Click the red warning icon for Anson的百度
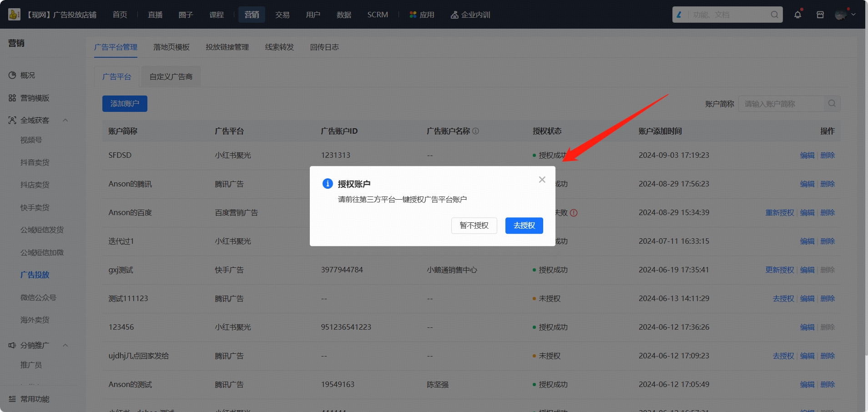 pos(574,212)
